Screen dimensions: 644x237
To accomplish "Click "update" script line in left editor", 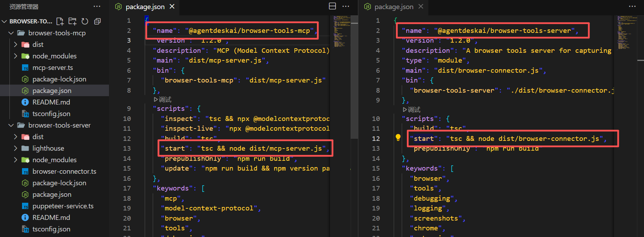I will (245, 168).
